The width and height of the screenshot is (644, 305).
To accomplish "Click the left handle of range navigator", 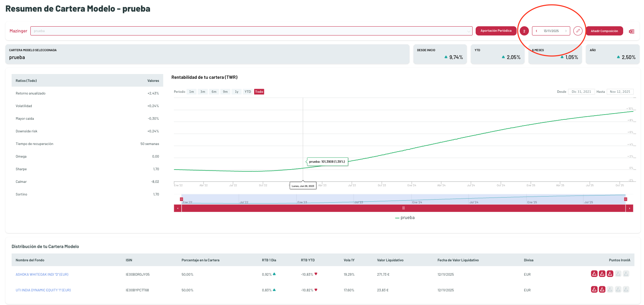I will [182, 199].
